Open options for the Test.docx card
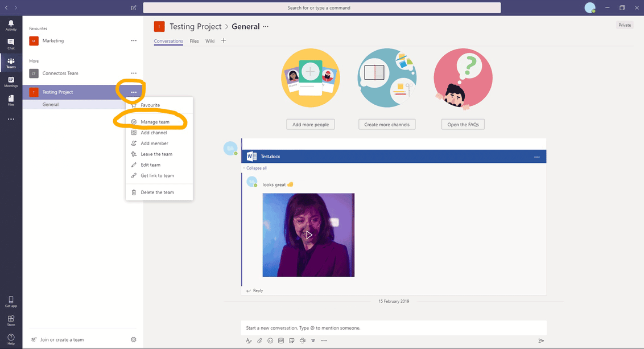 click(536, 156)
